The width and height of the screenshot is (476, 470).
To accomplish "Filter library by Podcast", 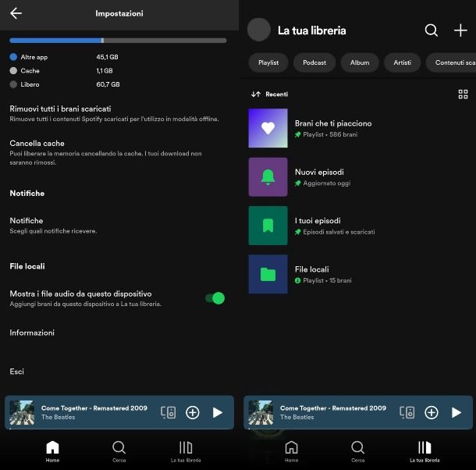I will pos(314,62).
